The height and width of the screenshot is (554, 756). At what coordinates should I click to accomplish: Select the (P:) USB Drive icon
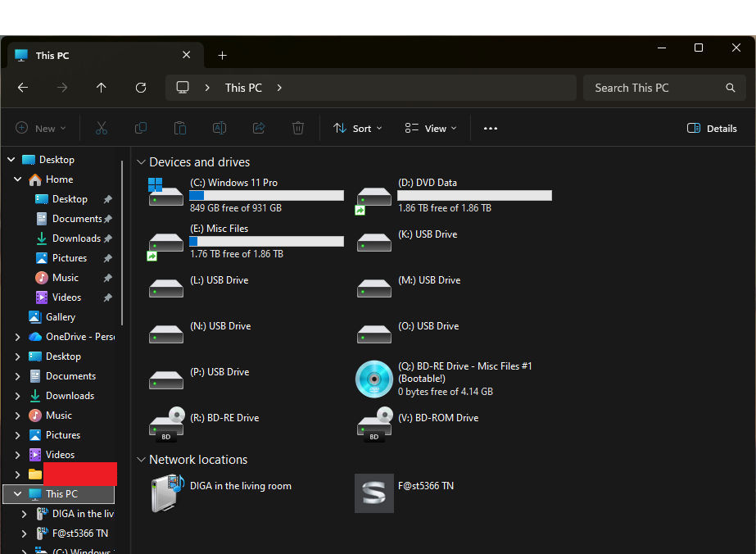tap(165, 379)
